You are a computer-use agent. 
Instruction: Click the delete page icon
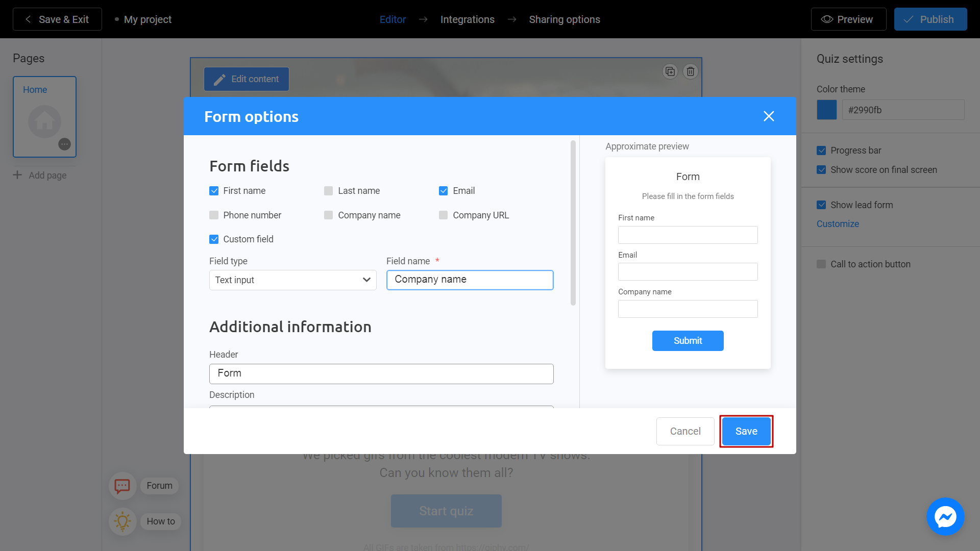[x=690, y=71]
